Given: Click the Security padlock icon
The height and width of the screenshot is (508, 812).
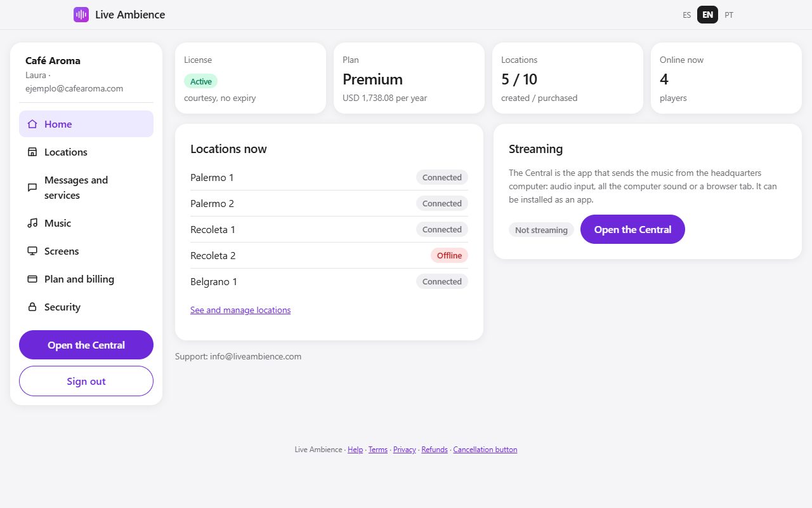Looking at the screenshot, I should coord(32,307).
